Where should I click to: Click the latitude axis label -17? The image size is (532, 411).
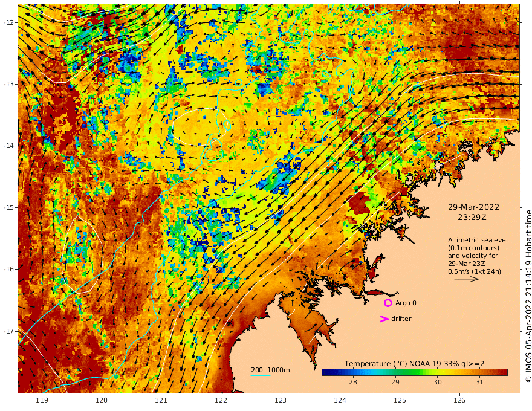9,331
